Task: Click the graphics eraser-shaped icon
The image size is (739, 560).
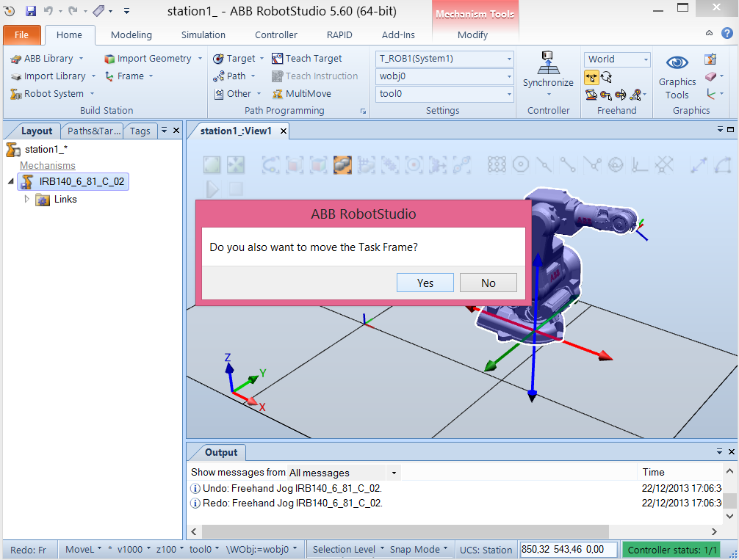Action: point(711,76)
